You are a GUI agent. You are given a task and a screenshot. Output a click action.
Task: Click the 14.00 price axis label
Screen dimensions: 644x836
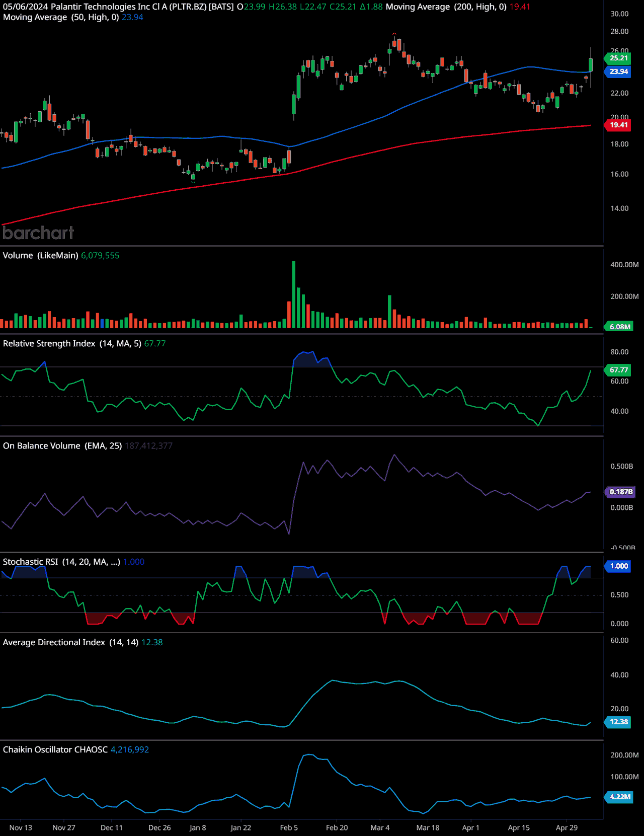(619, 208)
